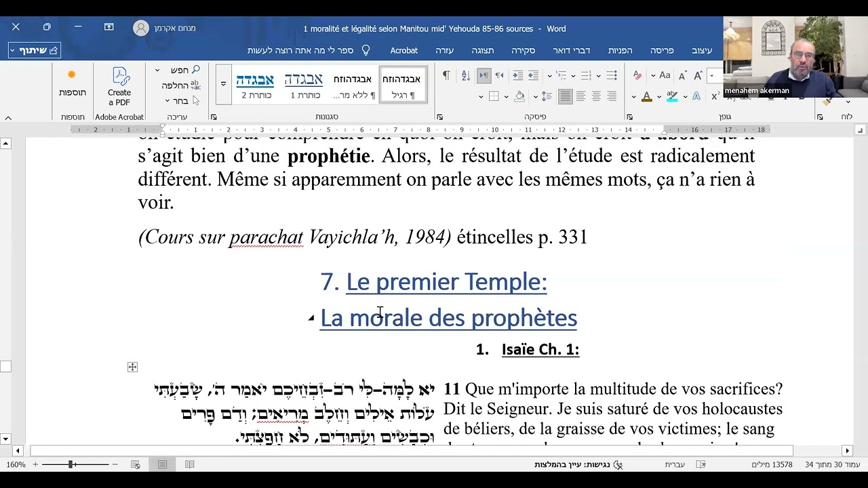Switch to print layout view icon
Viewport: 868px width, 488px height.
[162, 464]
